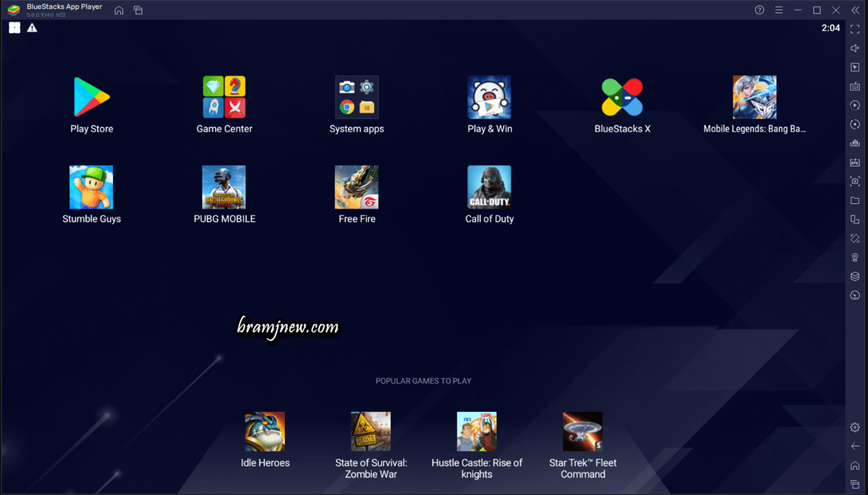
Task: Open settings gear in side toolbar
Action: (x=855, y=428)
